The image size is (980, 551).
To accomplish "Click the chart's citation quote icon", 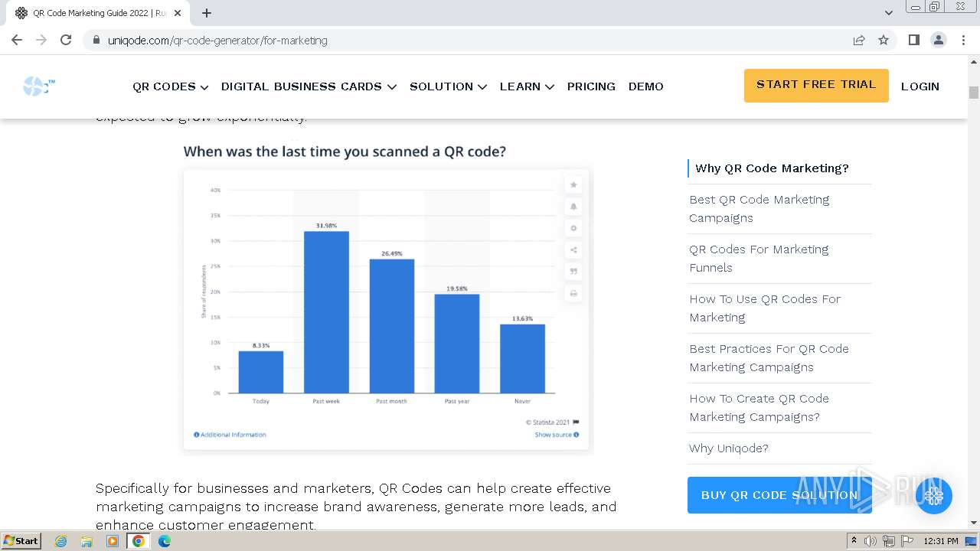I will (573, 271).
